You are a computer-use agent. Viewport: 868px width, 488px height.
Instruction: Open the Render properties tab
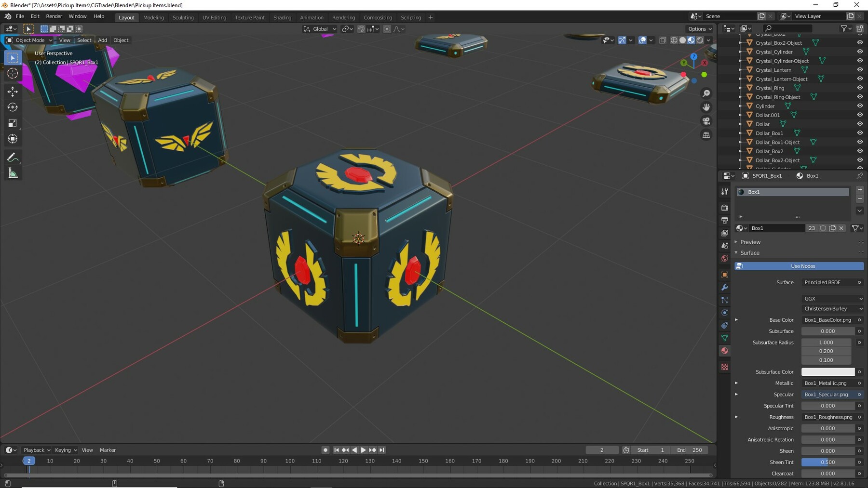(725, 207)
